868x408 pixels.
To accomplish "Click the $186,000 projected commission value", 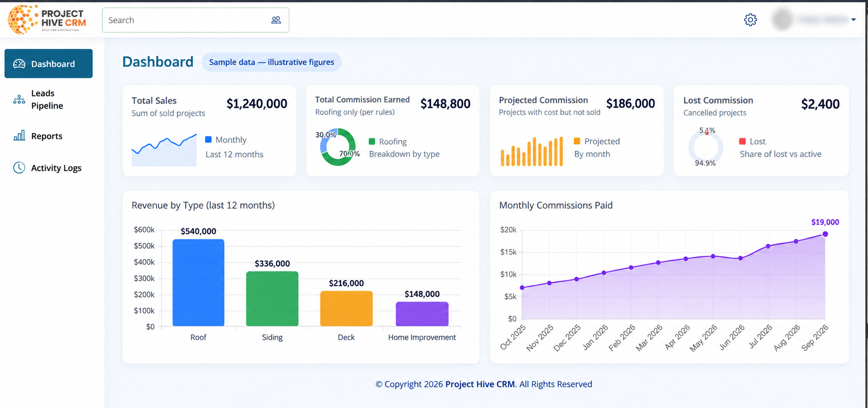I will (631, 103).
